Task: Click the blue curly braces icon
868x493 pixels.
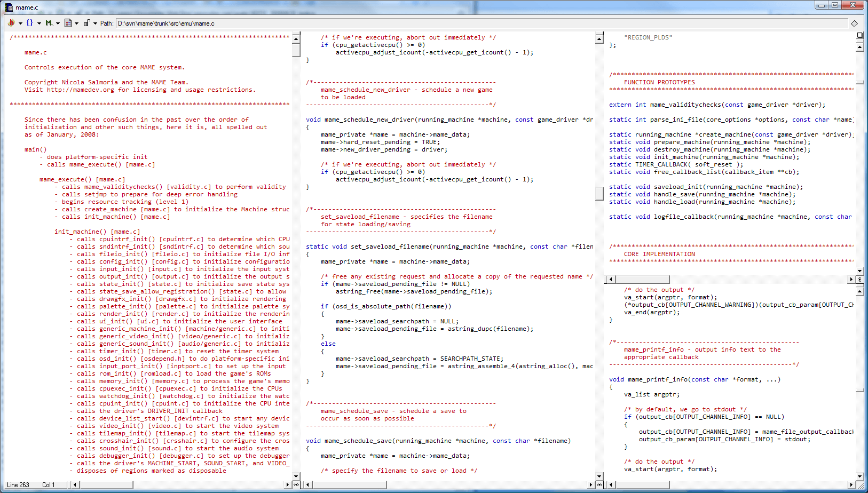Action: coord(30,23)
